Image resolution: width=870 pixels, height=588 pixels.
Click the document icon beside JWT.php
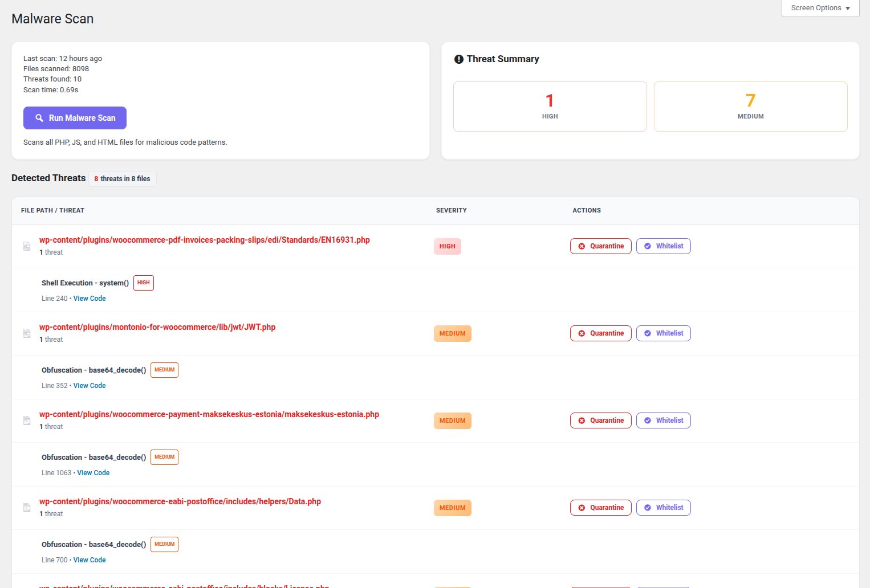[x=26, y=333]
